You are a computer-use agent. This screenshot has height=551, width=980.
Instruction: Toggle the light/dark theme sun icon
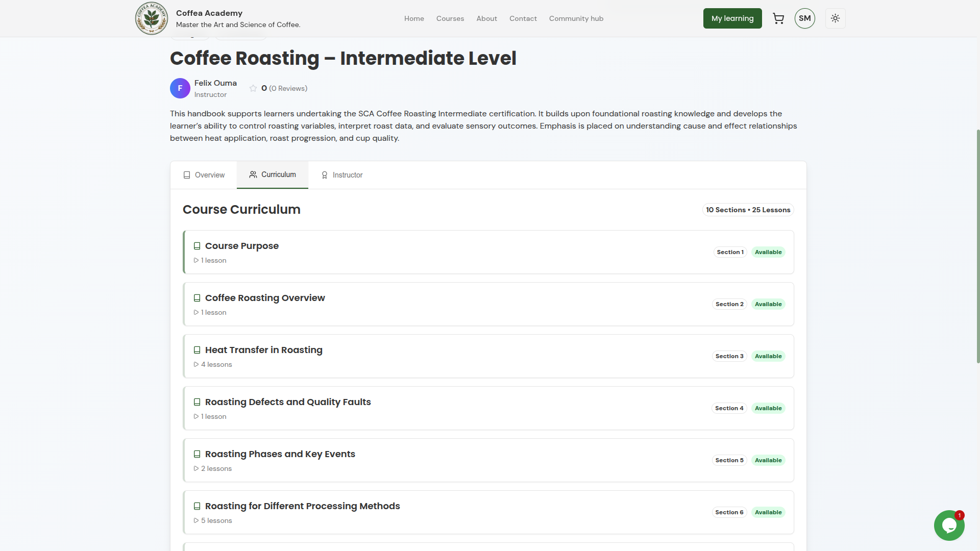point(835,18)
